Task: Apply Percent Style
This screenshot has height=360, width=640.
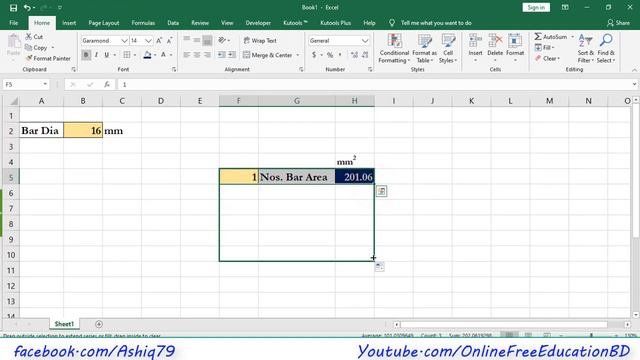Action: 330,55
